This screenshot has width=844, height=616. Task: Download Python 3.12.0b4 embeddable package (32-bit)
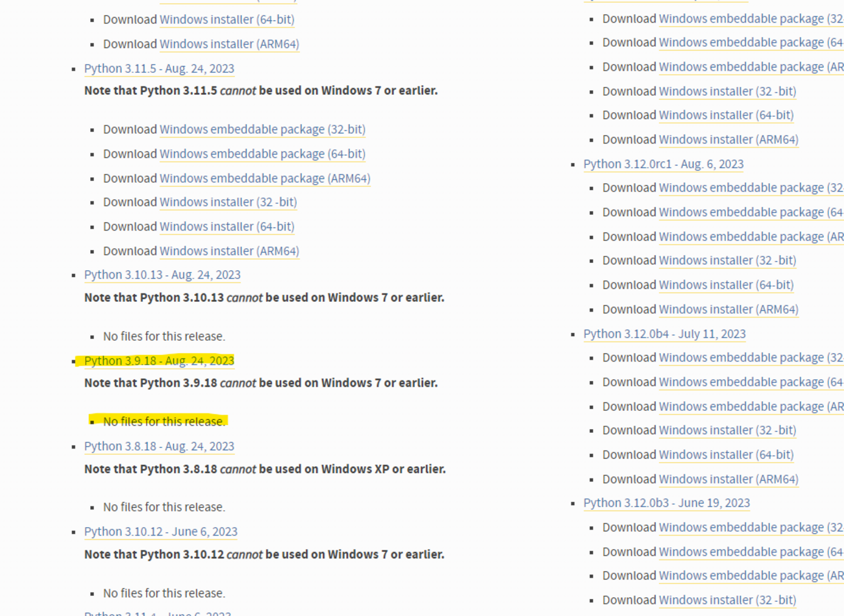tap(751, 358)
